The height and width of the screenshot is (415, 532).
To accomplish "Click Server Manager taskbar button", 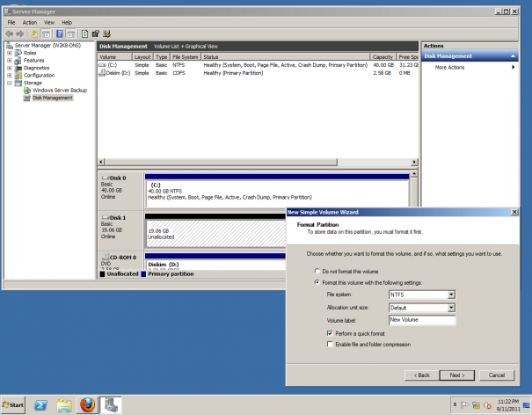I will point(111,405).
